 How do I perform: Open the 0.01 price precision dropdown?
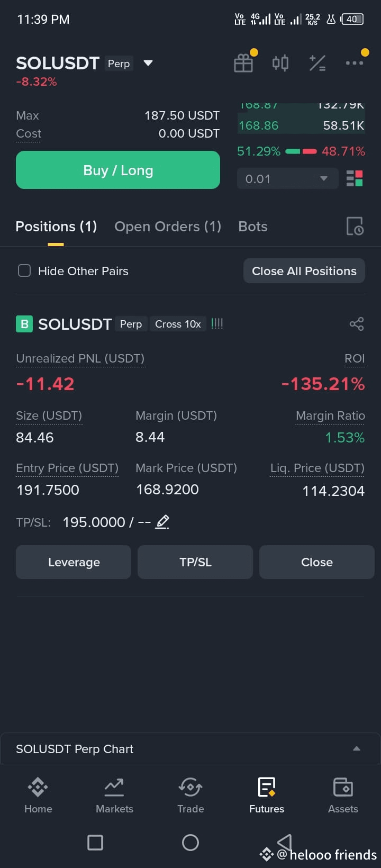287,179
